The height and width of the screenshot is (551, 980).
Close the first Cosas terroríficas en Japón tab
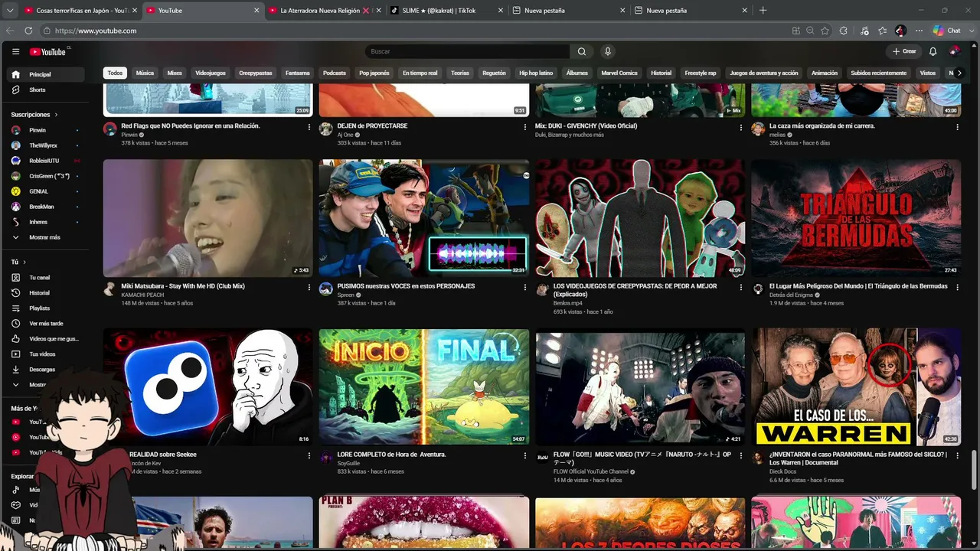[x=134, y=11]
